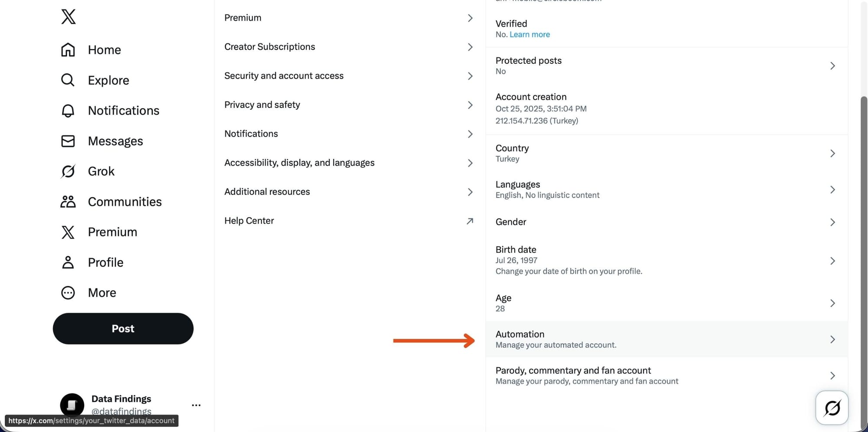Open Notifications via the bell icon
Screen dimensions: 868x432
[68, 111]
